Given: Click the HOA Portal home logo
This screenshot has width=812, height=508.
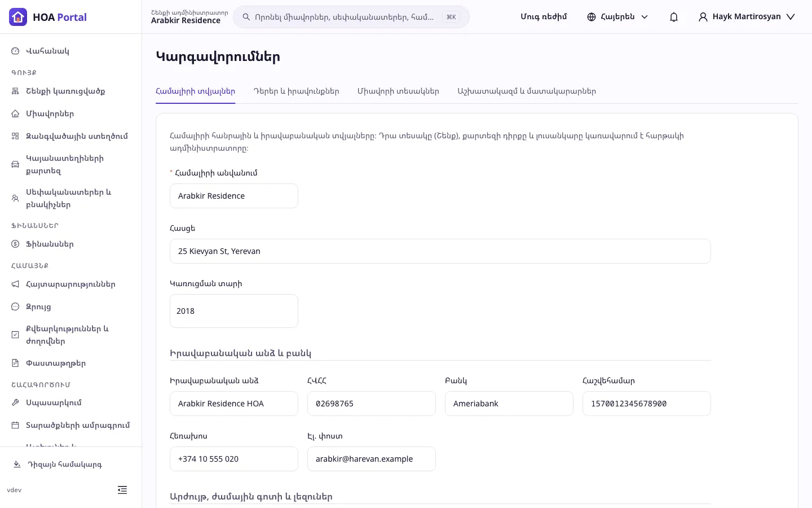Looking at the screenshot, I should (48, 17).
